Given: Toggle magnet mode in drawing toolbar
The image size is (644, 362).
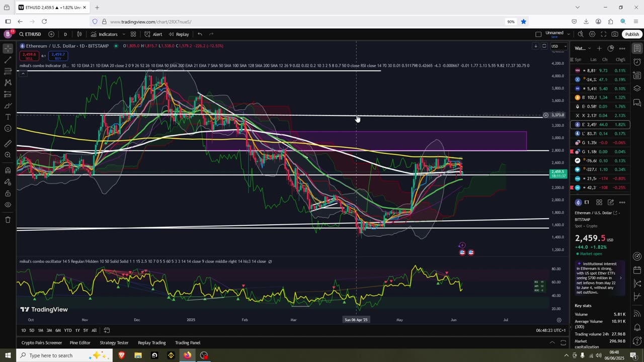Looking at the screenshot, I should coord(8,170).
